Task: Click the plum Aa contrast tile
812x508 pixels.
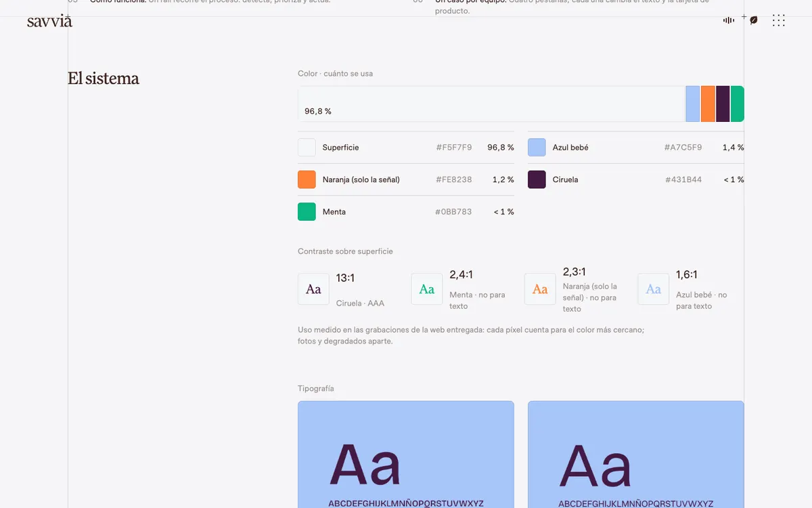Action: pos(313,289)
